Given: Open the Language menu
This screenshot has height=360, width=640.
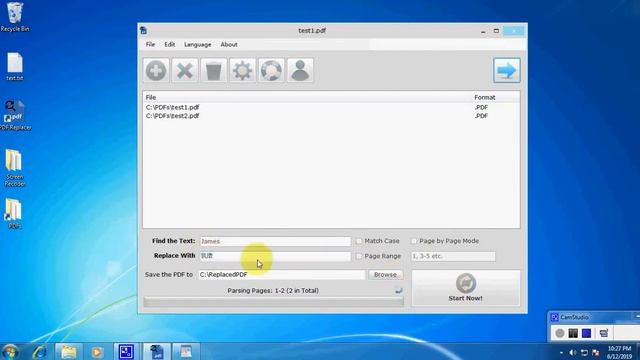Looking at the screenshot, I should [x=198, y=44].
